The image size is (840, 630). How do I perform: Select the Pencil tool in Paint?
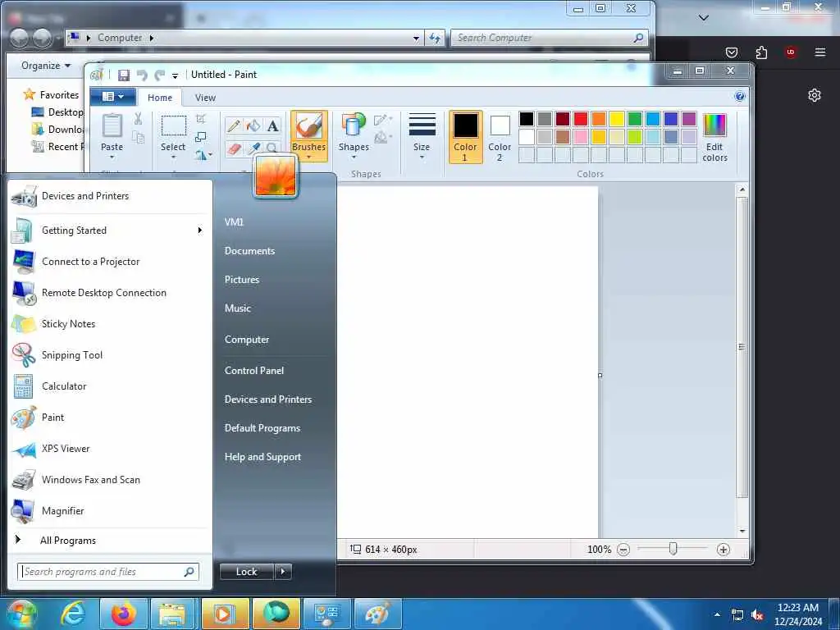click(x=234, y=126)
